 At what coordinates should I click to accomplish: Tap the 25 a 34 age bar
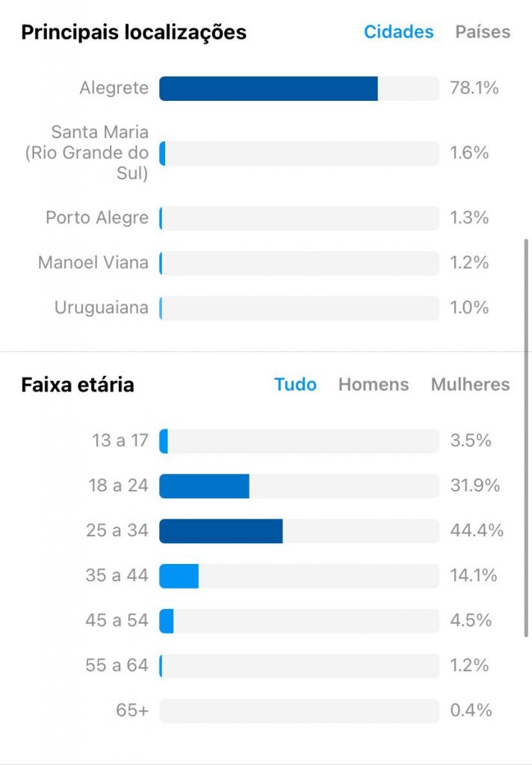tap(299, 531)
